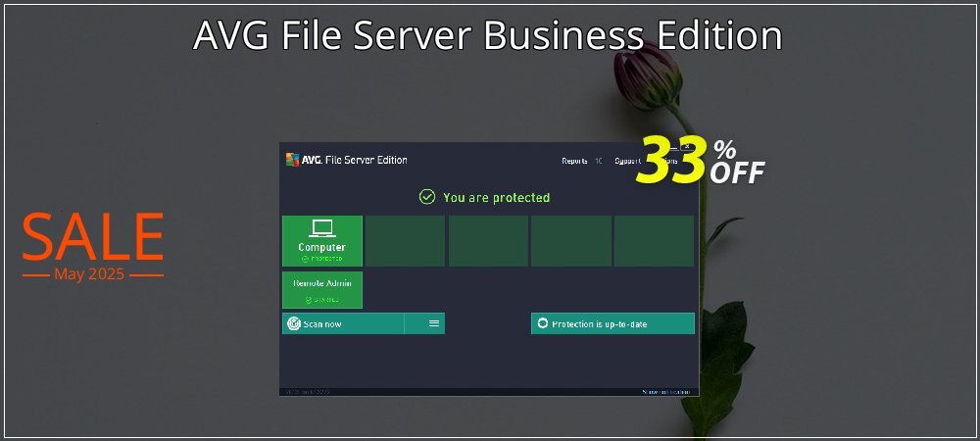Click the 'May 2025' text
980x441 pixels.
pyautogui.click(x=89, y=274)
